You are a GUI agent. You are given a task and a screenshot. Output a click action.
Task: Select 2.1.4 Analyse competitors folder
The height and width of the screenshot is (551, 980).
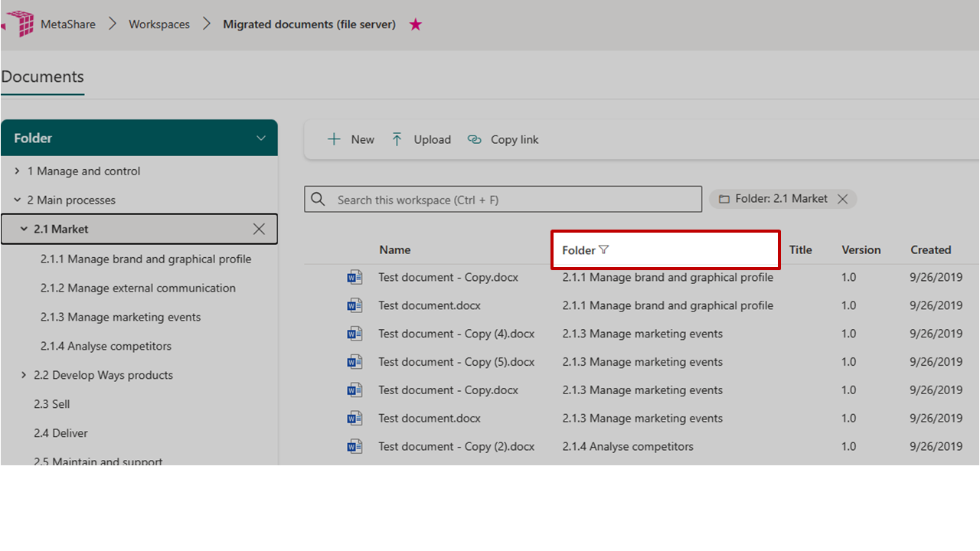point(106,346)
